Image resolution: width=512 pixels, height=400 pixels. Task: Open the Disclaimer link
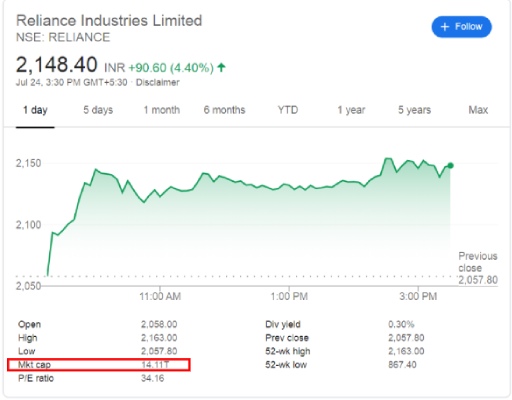pos(157,82)
